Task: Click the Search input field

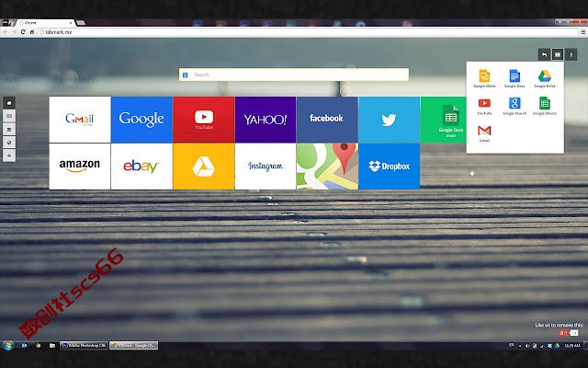Action: pos(294,75)
